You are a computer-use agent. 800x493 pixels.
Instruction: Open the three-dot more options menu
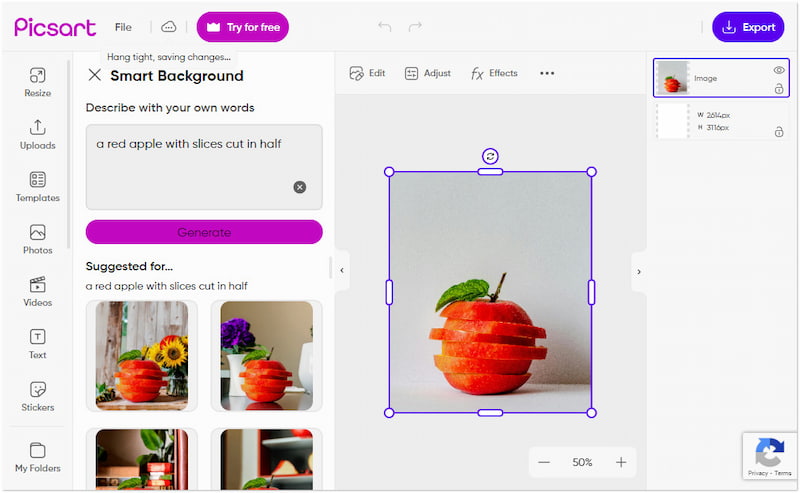click(547, 73)
